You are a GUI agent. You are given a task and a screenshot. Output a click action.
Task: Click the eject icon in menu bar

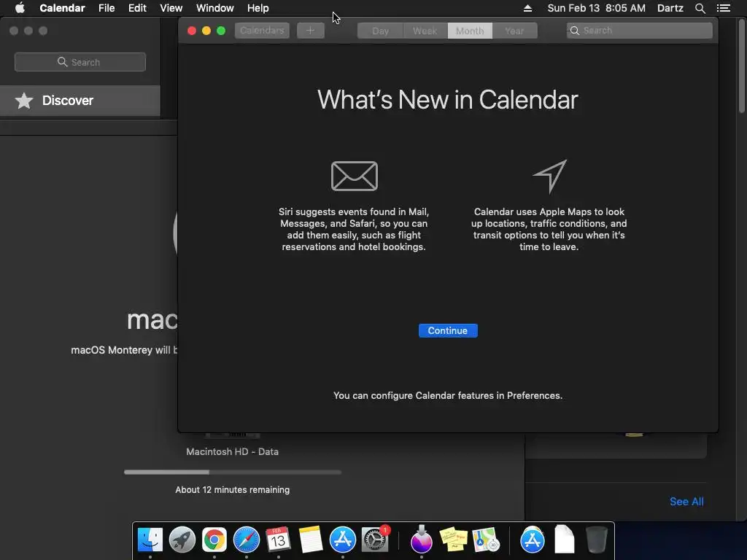pyautogui.click(x=528, y=8)
